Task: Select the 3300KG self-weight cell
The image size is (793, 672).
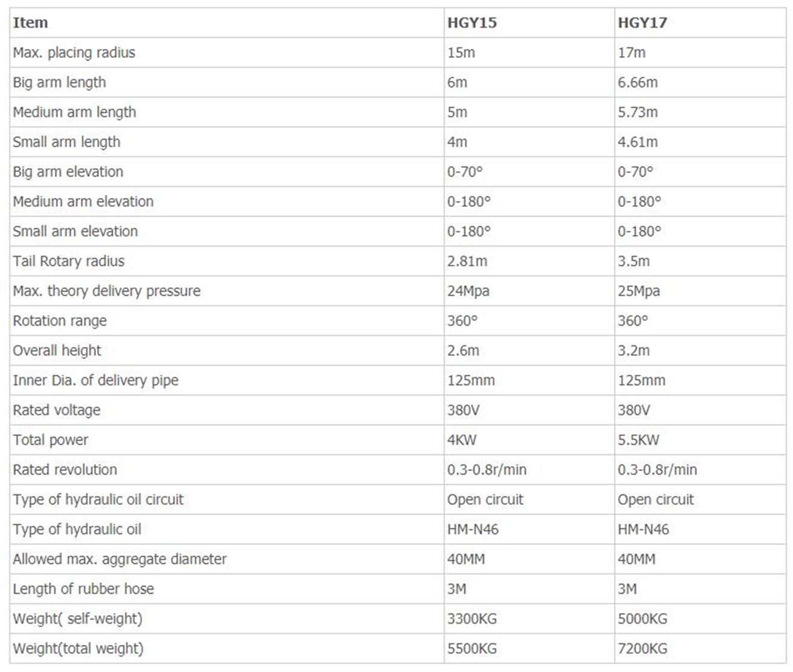Action: tap(472, 619)
